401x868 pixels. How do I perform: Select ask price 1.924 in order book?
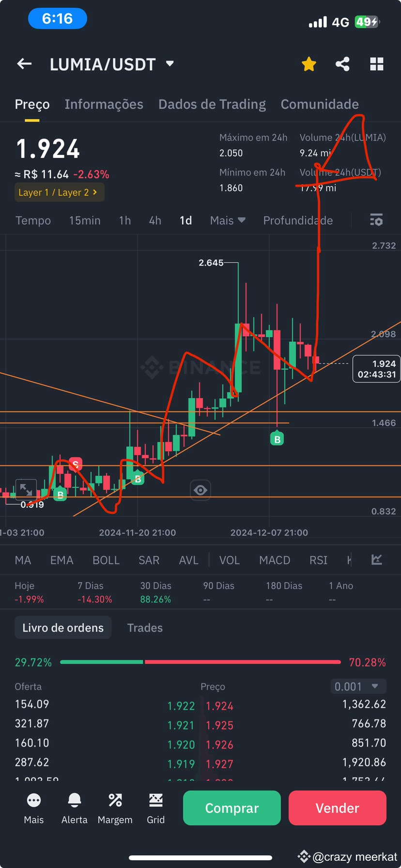(219, 706)
